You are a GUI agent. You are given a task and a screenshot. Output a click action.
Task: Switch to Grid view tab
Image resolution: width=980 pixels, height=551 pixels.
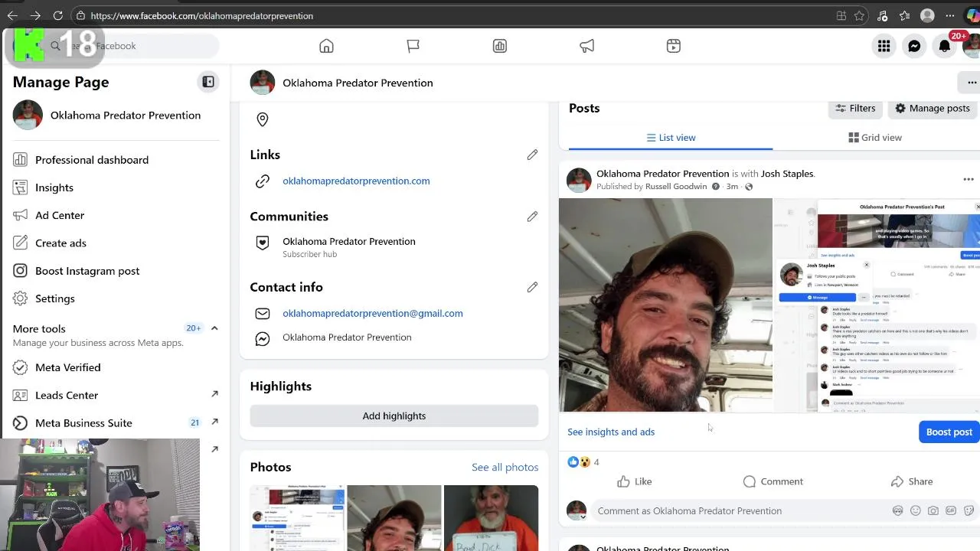[875, 138]
